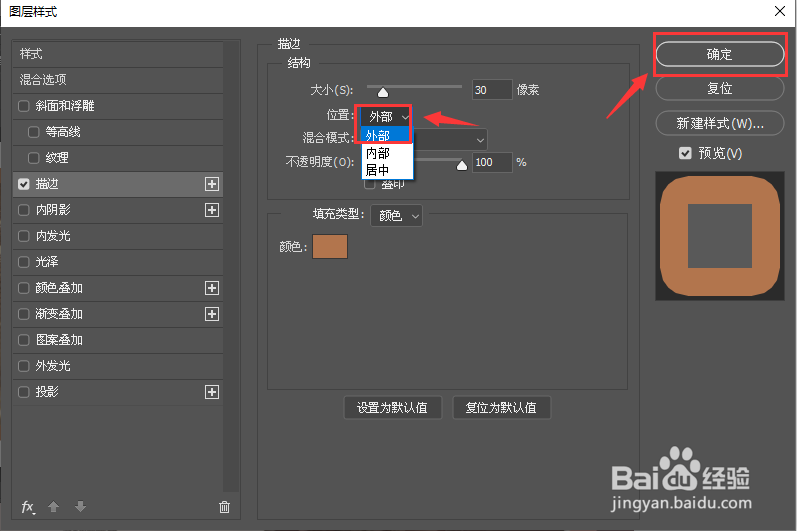Viewport: 797px width, 531px height.
Task: Enable the 图案叠加 checkbox
Action: coord(23,340)
